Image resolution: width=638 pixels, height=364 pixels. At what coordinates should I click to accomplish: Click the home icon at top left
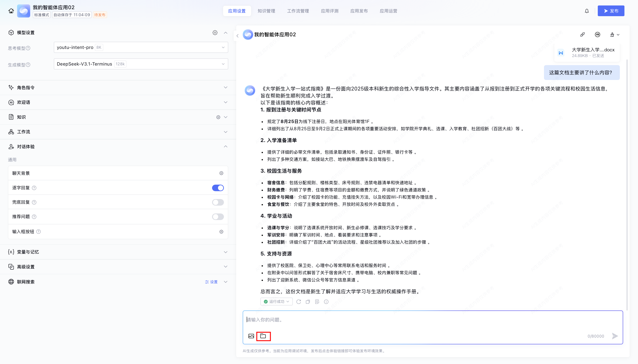[11, 11]
